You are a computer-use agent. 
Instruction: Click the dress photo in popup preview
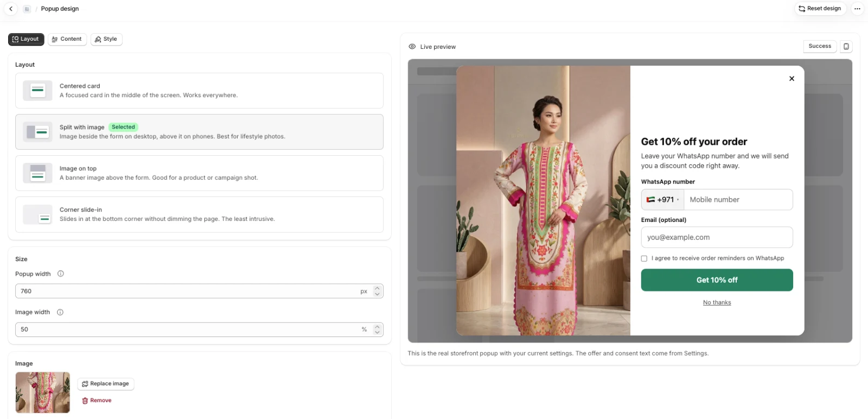[x=543, y=200]
